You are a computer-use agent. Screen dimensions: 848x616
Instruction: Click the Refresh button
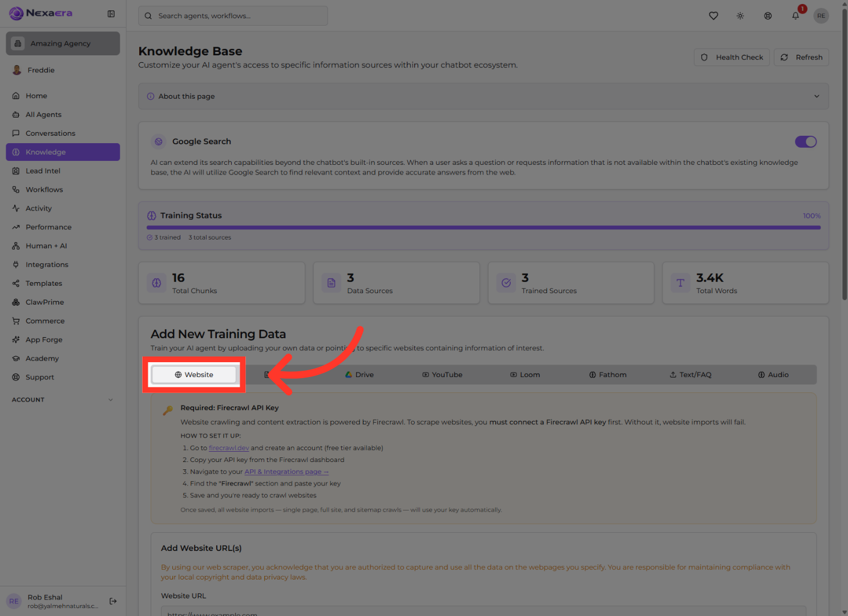click(801, 57)
